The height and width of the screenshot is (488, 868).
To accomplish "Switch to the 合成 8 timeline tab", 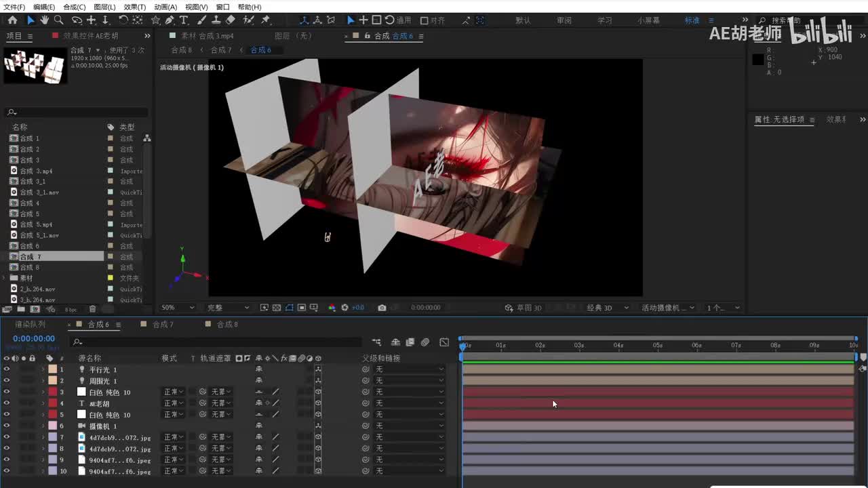I will coord(227,325).
